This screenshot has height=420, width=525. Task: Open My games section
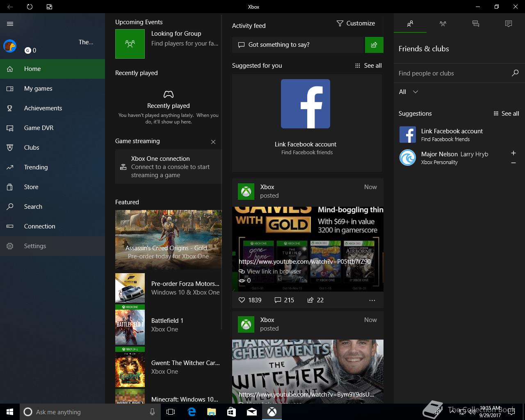coord(52,89)
